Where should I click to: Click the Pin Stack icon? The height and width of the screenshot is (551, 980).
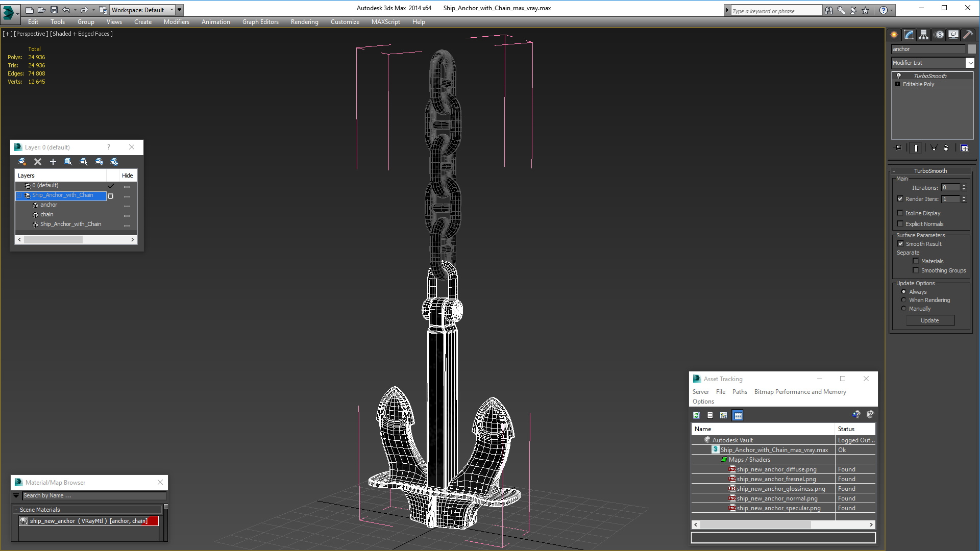[x=898, y=148]
